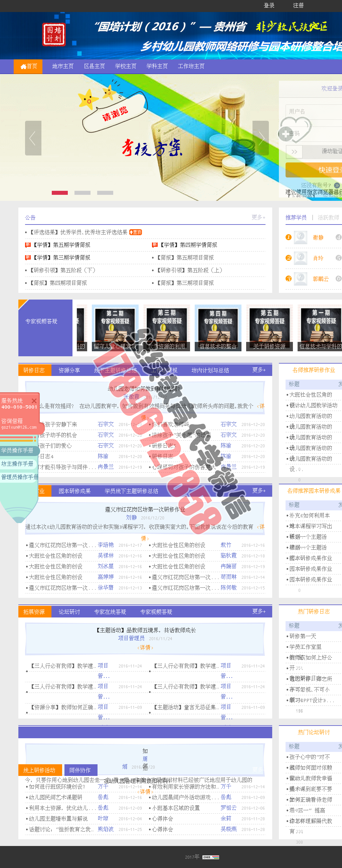The width and height of the screenshot is (342, 868).
Task: Open 工作坊主页 in navigation bar
Action: [191, 66]
